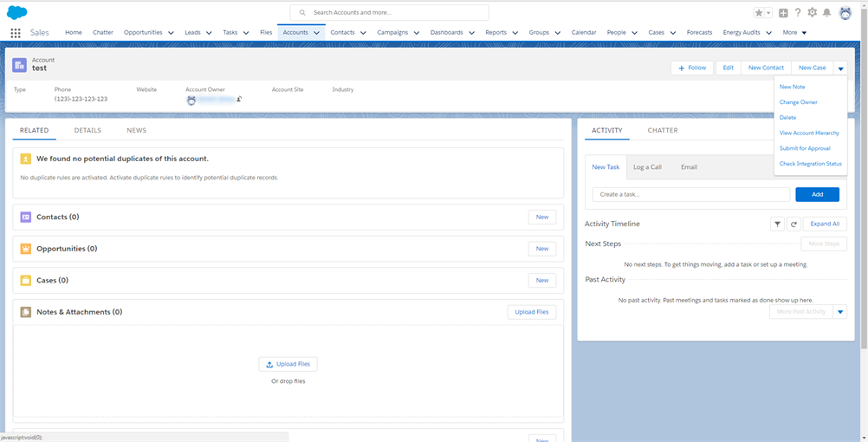Open the Leads nav dropdown arrow
The image size is (868, 442).
point(209,33)
